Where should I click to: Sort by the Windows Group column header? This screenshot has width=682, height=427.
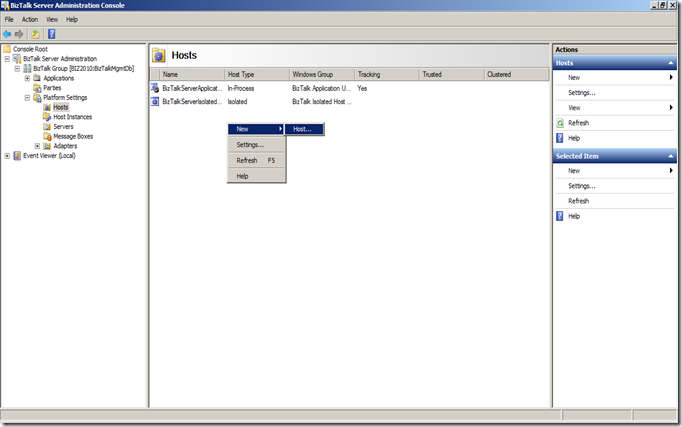[x=322, y=74]
